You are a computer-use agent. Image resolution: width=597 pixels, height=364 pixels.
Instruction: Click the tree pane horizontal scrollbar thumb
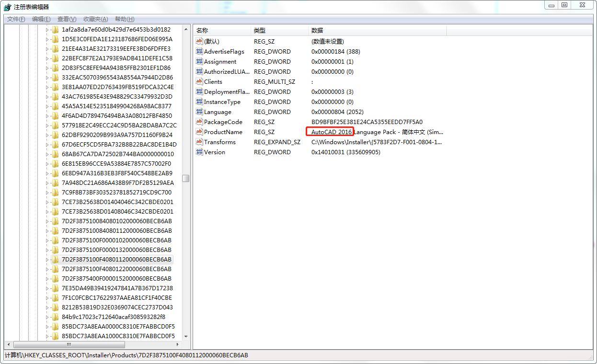tap(69, 344)
